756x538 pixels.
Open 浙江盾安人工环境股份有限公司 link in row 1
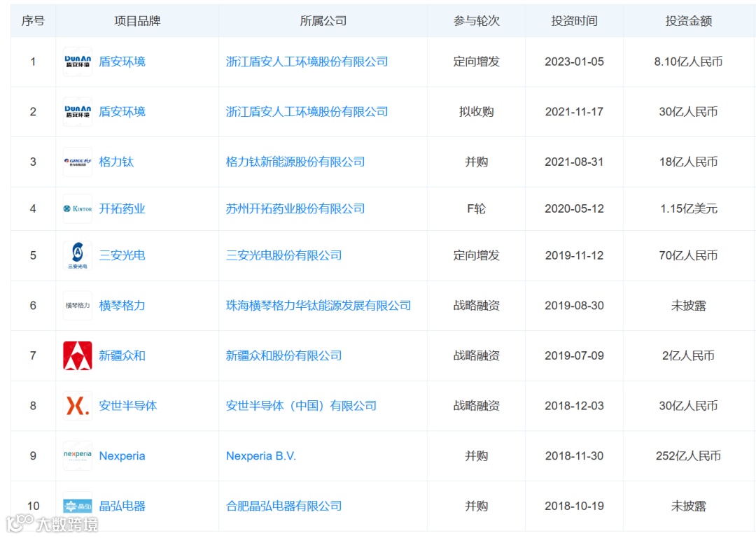pos(307,62)
